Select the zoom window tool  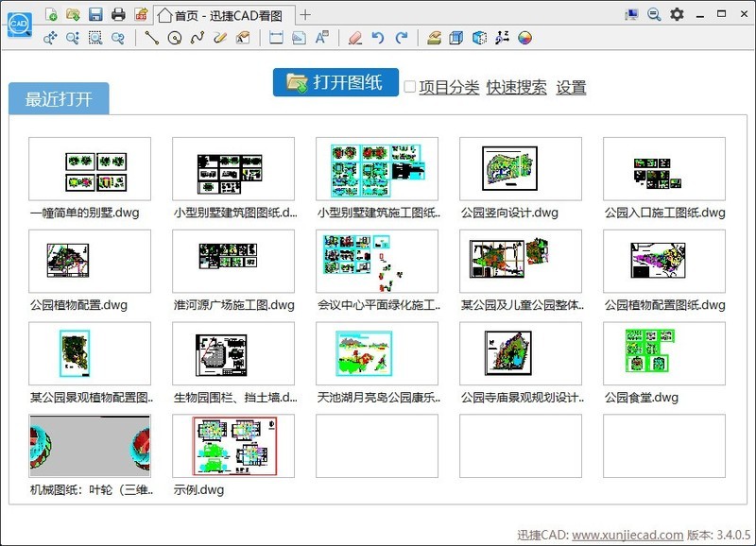click(95, 38)
